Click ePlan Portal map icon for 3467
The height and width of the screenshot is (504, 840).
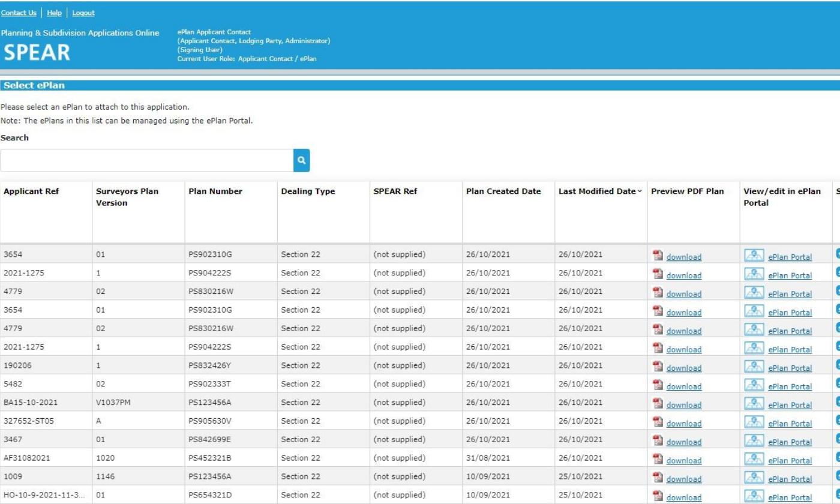(754, 441)
